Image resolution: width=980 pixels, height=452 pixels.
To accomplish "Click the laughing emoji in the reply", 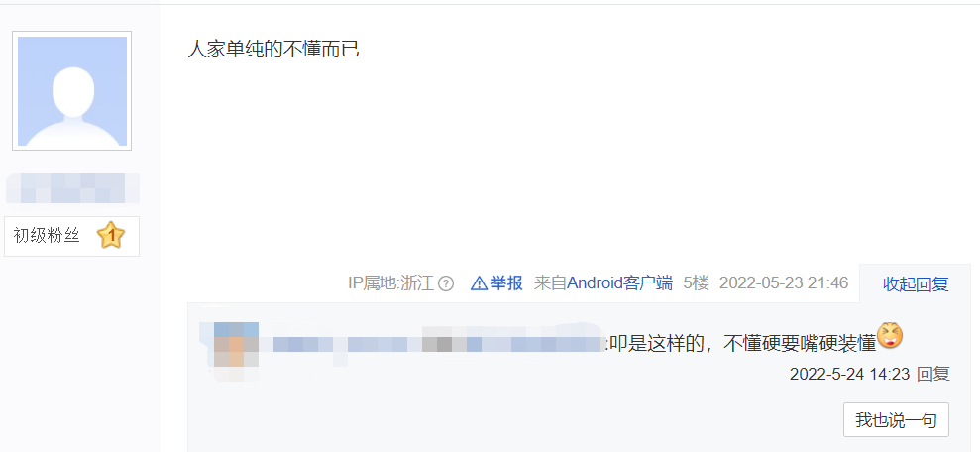I will pos(890,336).
